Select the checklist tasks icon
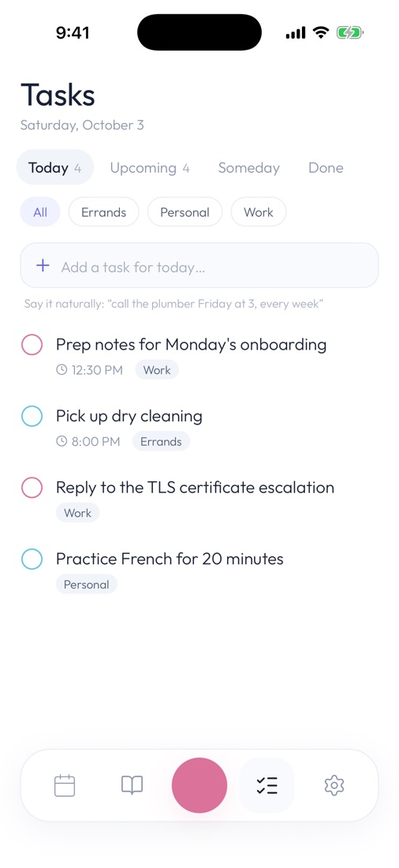This screenshot has height=868, width=399. pos(267,785)
